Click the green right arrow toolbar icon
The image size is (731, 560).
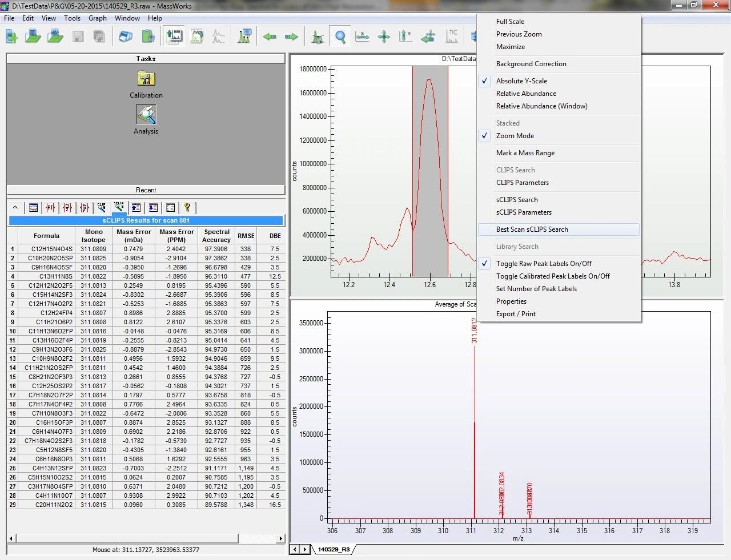291,37
